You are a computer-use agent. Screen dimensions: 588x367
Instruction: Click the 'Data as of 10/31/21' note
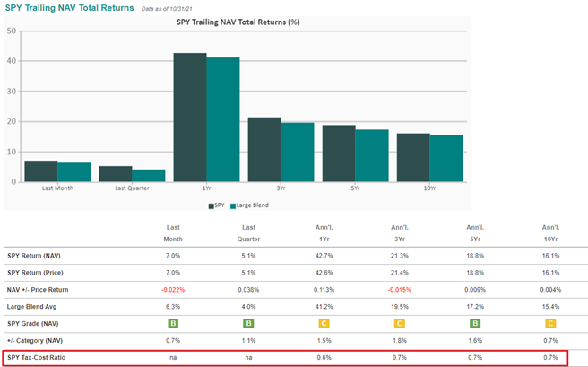pyautogui.click(x=167, y=9)
